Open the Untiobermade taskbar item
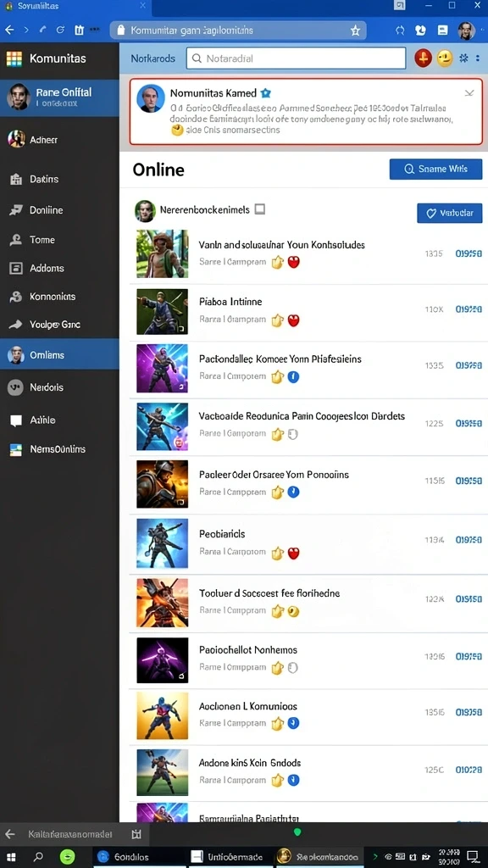 tap(230, 857)
